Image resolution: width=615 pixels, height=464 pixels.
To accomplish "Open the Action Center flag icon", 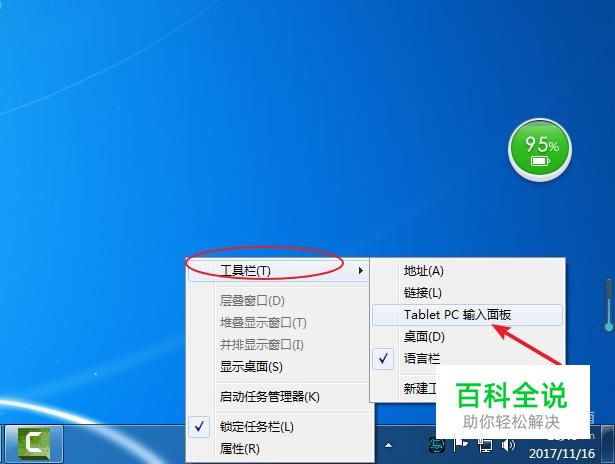I will tap(461, 445).
